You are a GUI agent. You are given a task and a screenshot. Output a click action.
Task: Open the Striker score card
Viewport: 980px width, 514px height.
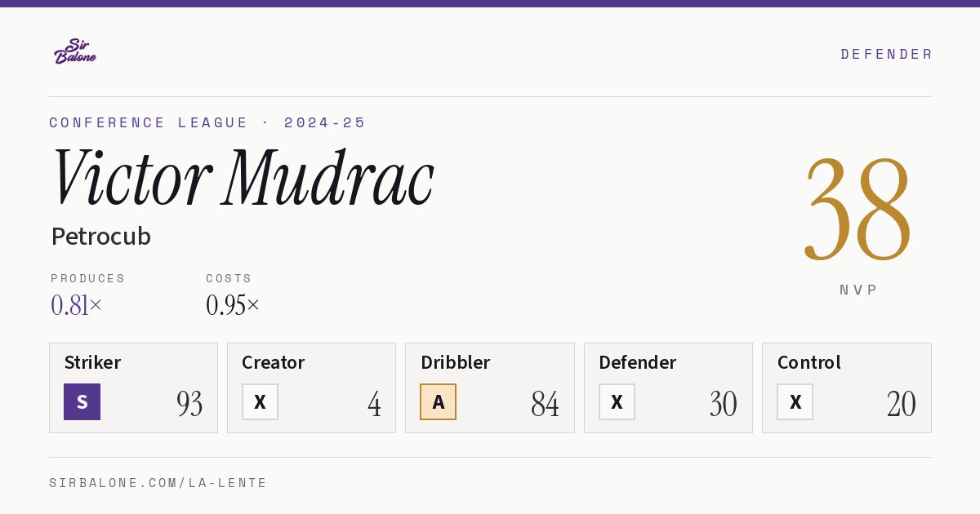pos(133,388)
